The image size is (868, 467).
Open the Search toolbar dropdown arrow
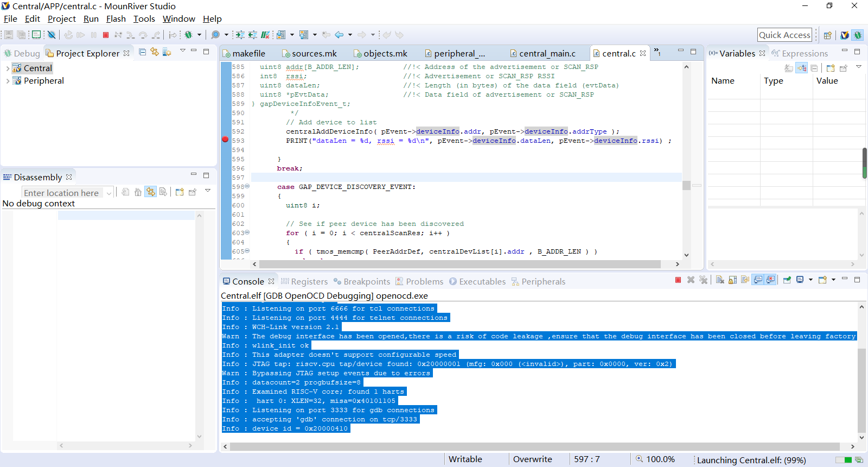click(226, 35)
